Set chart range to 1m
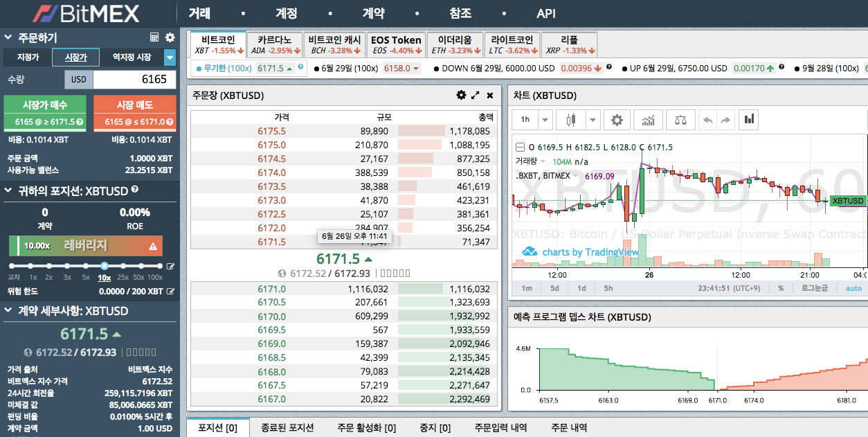The image size is (868, 437). [x=527, y=288]
